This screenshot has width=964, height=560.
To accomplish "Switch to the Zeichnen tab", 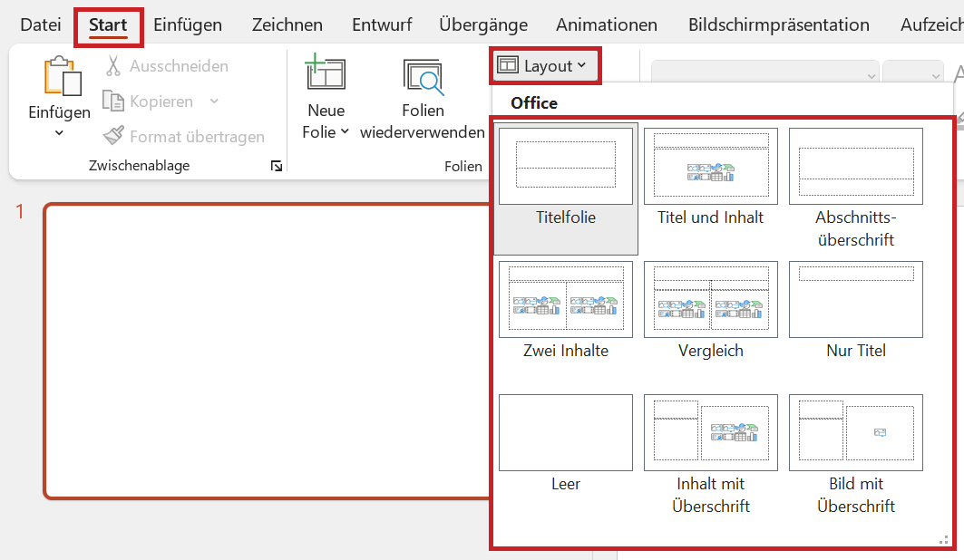I will click(287, 25).
